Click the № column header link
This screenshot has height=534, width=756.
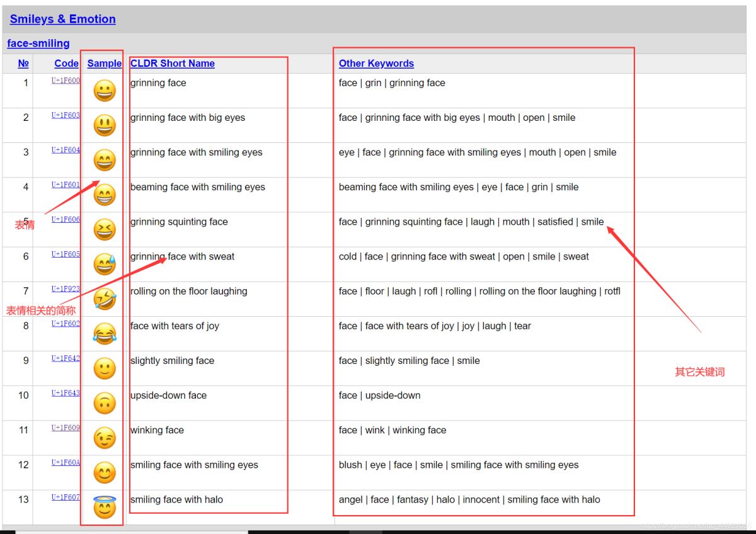click(x=23, y=64)
